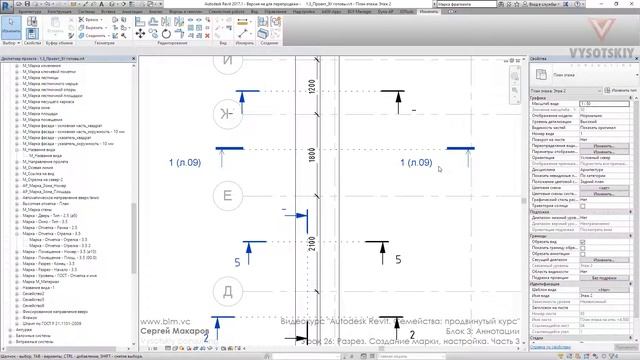Expand the first family node at the top of the Project Browser tree

[x=17, y=66]
